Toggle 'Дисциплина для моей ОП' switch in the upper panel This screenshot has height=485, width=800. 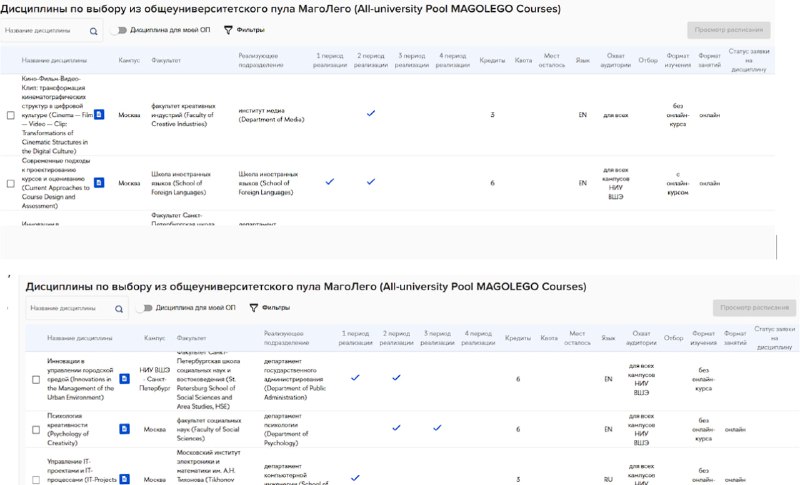[x=119, y=30]
